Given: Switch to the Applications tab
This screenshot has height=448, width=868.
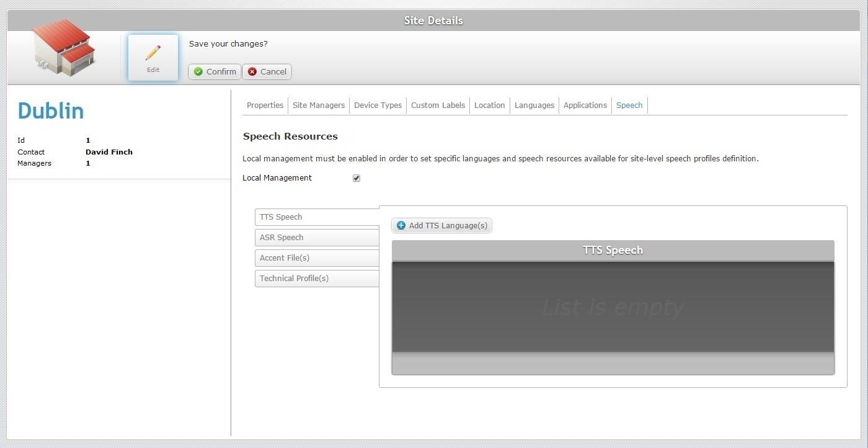Looking at the screenshot, I should click(x=585, y=105).
